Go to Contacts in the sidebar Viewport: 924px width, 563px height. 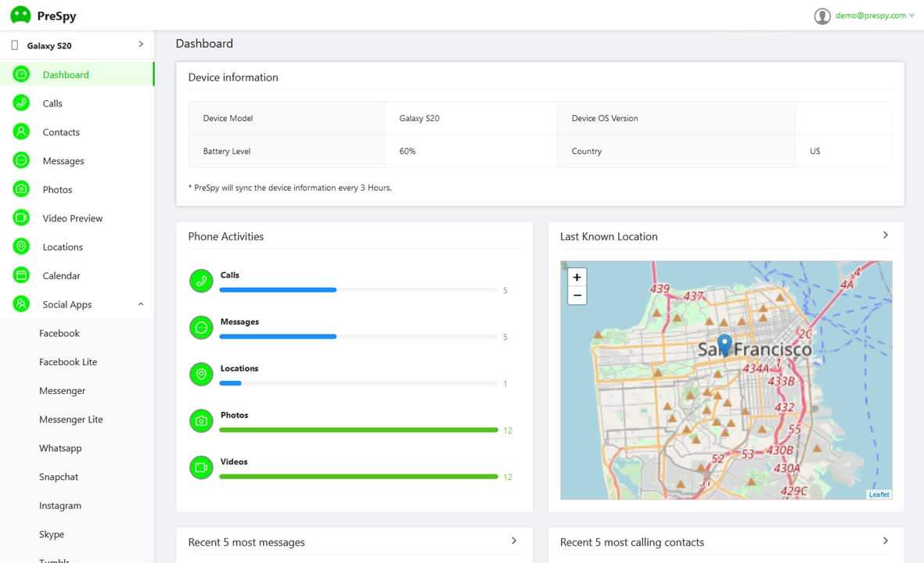77,132
